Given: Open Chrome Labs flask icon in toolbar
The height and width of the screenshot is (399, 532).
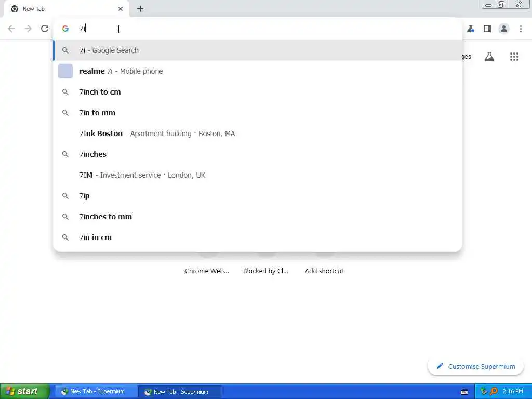Looking at the screenshot, I should 471,29.
